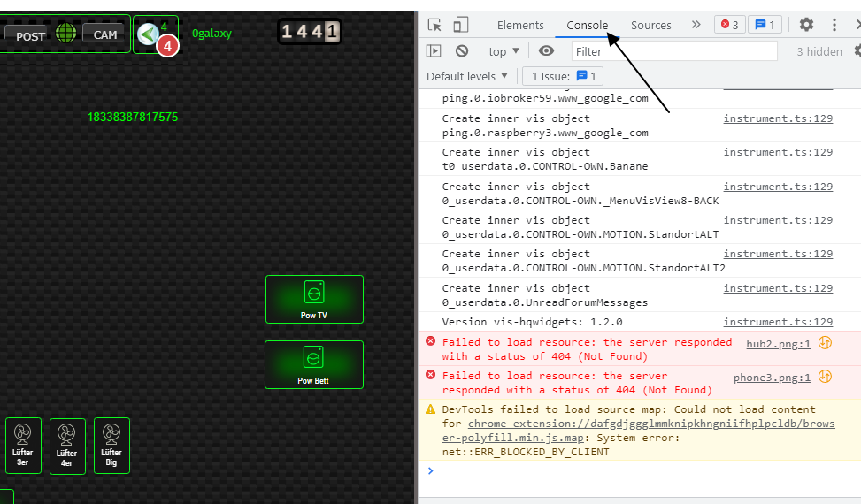861x504 pixels.
Task: Open the Default levels dropdown
Action: 466,76
